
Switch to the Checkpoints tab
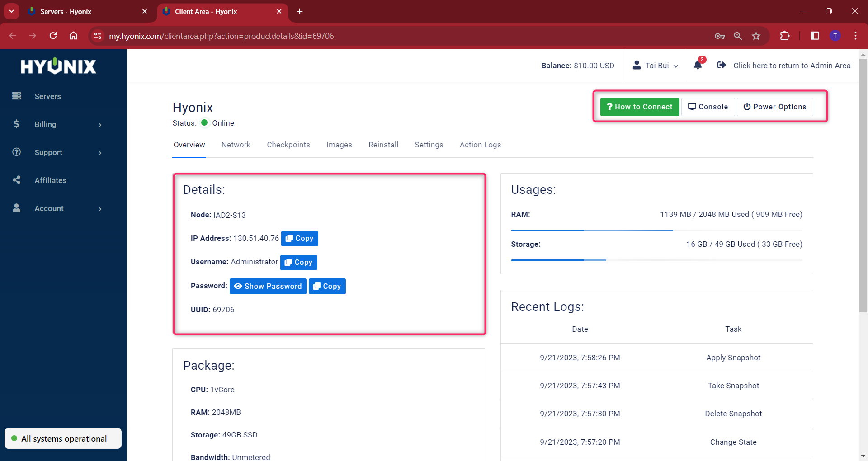point(288,145)
